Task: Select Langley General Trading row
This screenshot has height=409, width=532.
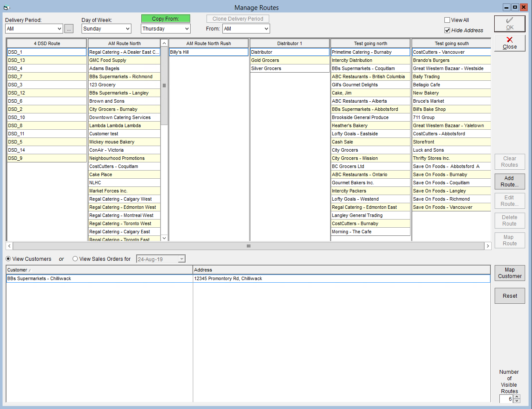Action: pos(371,215)
